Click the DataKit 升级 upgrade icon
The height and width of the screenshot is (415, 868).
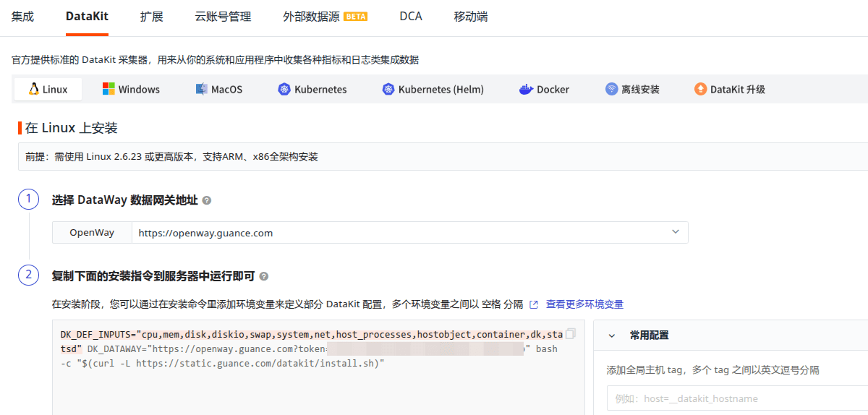(x=700, y=90)
